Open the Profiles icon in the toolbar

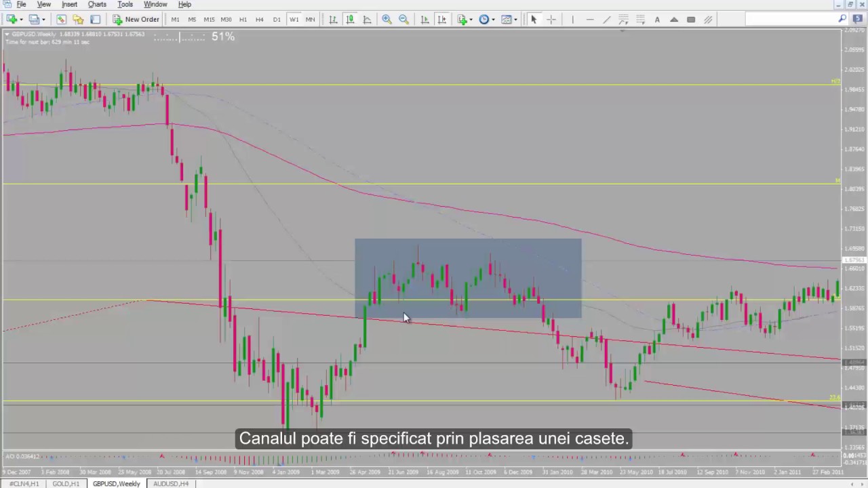pyautogui.click(x=34, y=20)
